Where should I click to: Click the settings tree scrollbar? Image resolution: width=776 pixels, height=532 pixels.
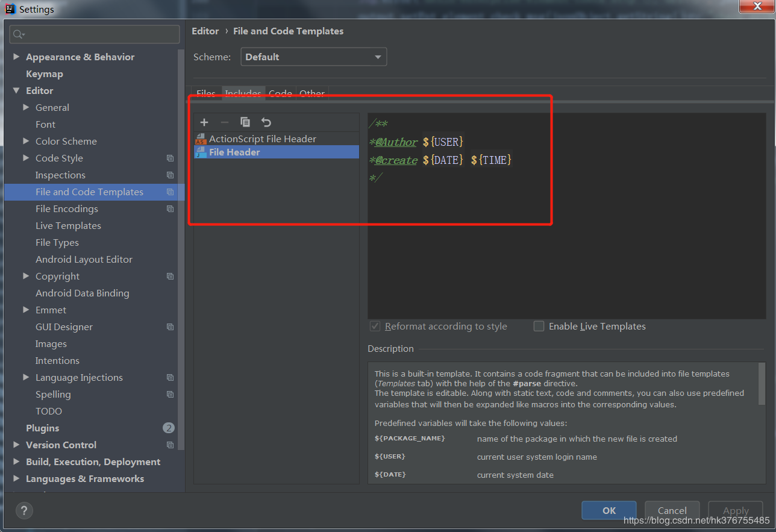(x=181, y=249)
